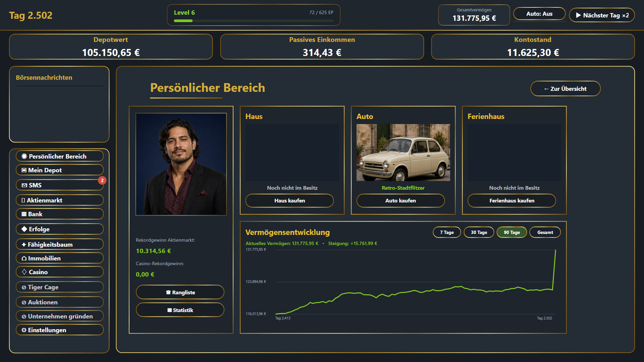The height and width of the screenshot is (362, 644).
Task: Click the Erfolge diamond icon
Action: (24, 229)
